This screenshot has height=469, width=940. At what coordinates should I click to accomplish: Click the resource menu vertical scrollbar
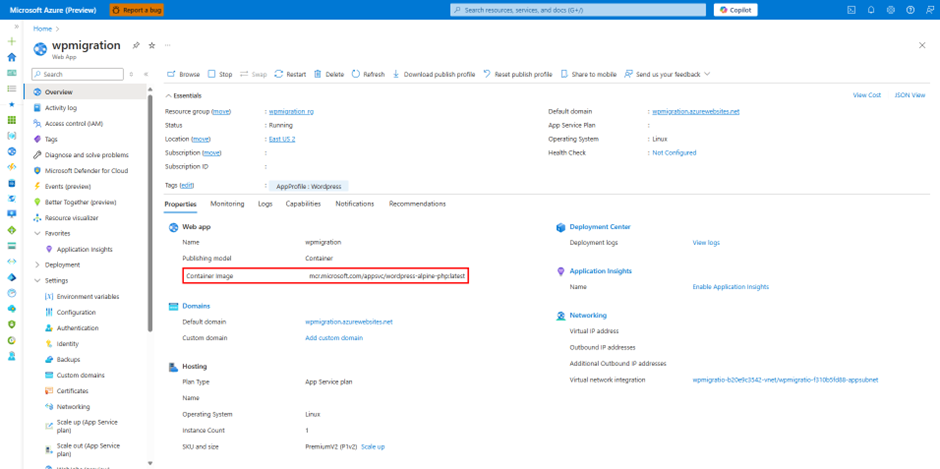pos(150,213)
